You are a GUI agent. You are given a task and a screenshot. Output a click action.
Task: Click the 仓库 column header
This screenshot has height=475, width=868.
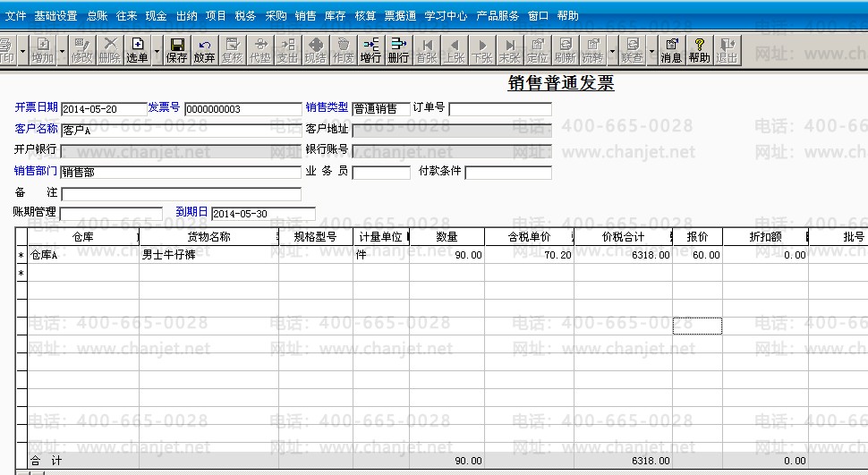[83, 237]
